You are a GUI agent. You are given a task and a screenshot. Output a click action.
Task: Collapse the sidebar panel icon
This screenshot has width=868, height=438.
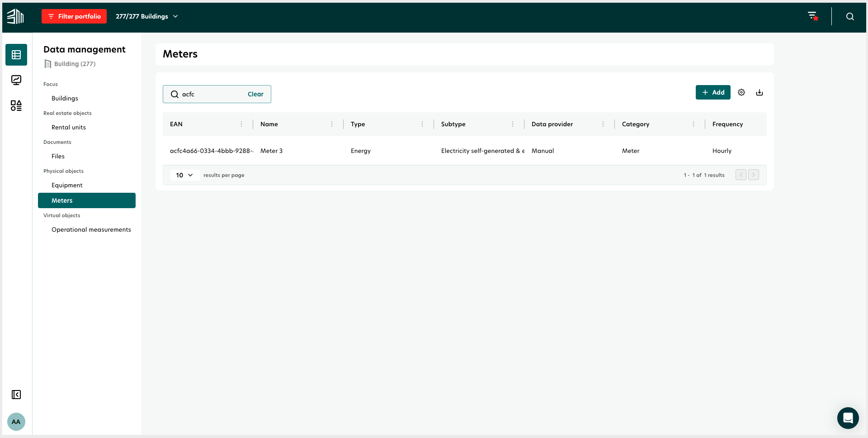(x=16, y=395)
